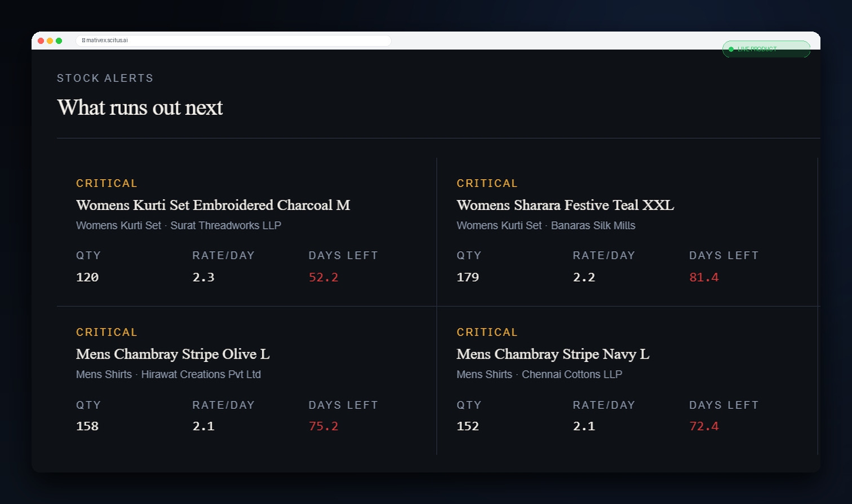Viewport: 852px width, 504px height.
Task: Click CRITICAL tag on Charcoal M card
Action: [107, 184]
